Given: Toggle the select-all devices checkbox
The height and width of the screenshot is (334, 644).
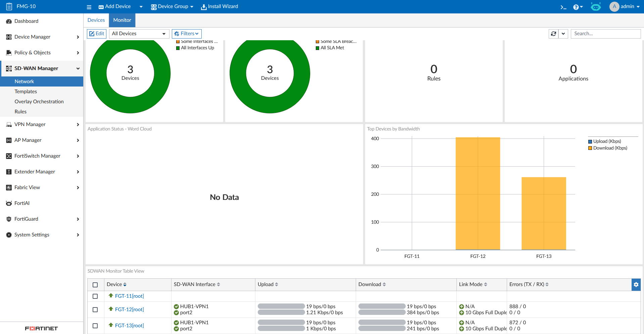Looking at the screenshot, I should tap(95, 285).
